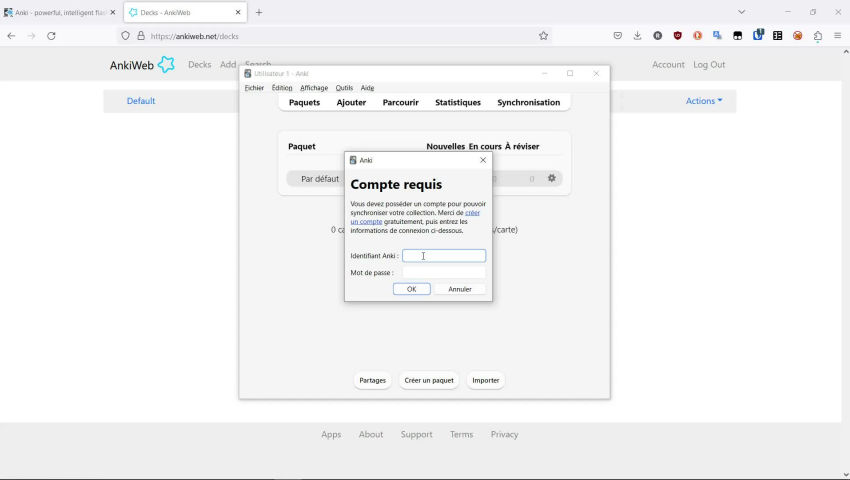Save page with Pocket icon
Screen dimensions: 850x480
(x=618, y=35)
